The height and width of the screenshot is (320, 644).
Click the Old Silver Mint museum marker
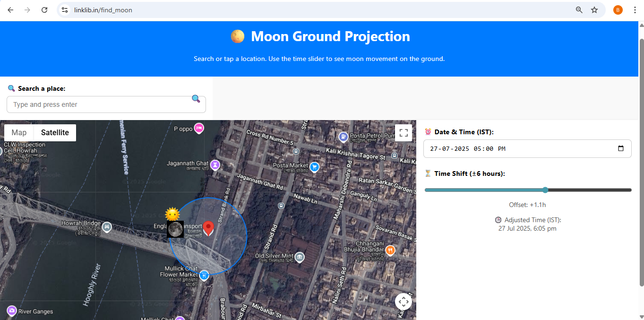pos(300,257)
